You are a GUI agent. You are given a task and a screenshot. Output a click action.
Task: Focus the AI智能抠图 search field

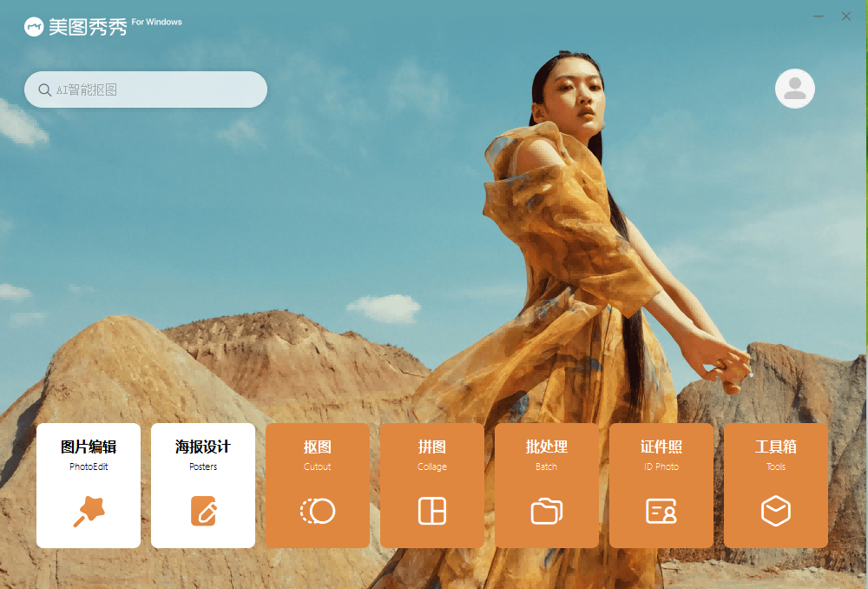(146, 89)
